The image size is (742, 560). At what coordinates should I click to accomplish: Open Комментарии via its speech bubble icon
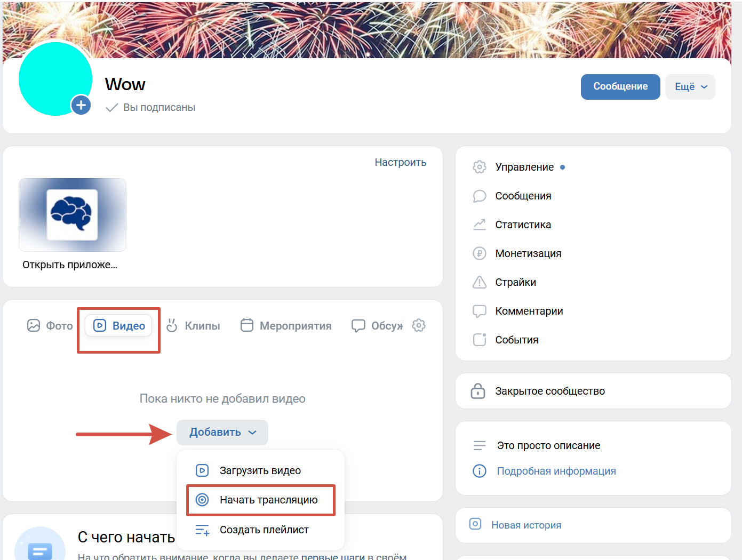click(x=480, y=311)
